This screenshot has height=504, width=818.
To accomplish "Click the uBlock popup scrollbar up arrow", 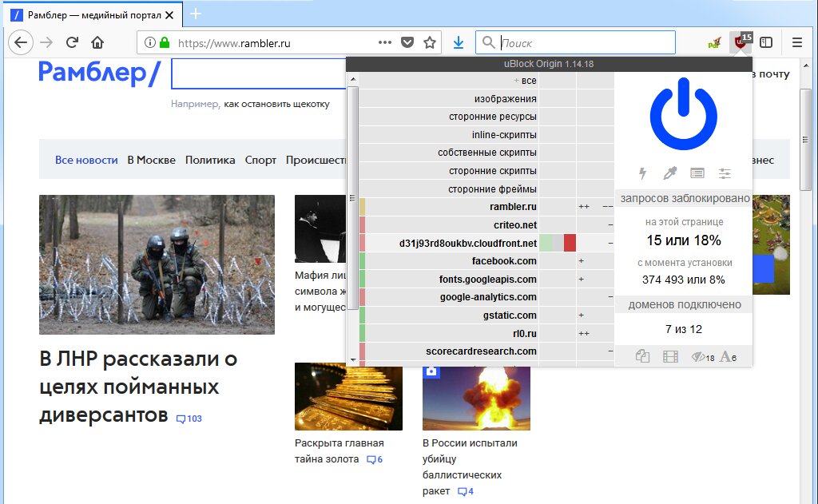I will tap(352, 79).
